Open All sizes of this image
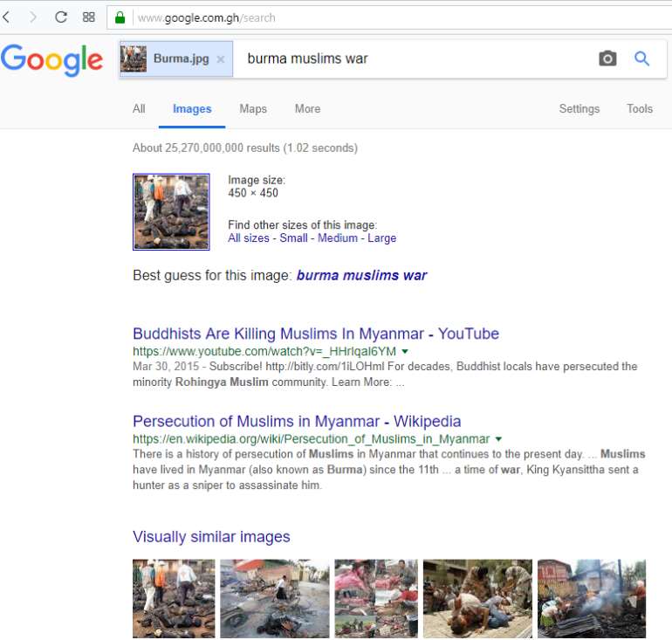The image size is (672, 640). click(x=249, y=237)
